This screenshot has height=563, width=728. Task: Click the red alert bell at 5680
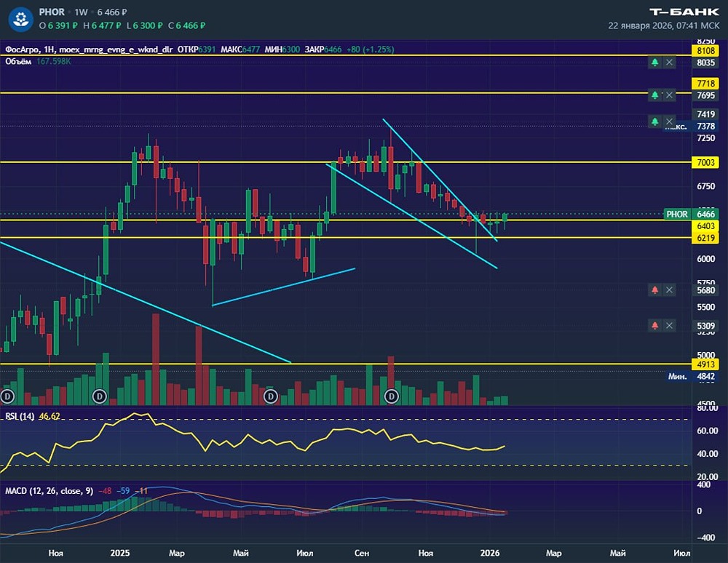tap(654, 290)
